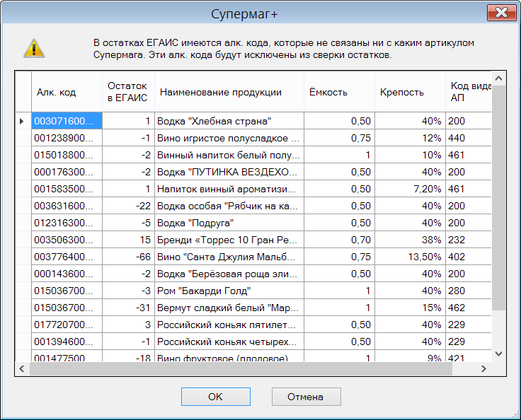
Task: Select alc code cell 000143600...
Action: tap(67, 273)
